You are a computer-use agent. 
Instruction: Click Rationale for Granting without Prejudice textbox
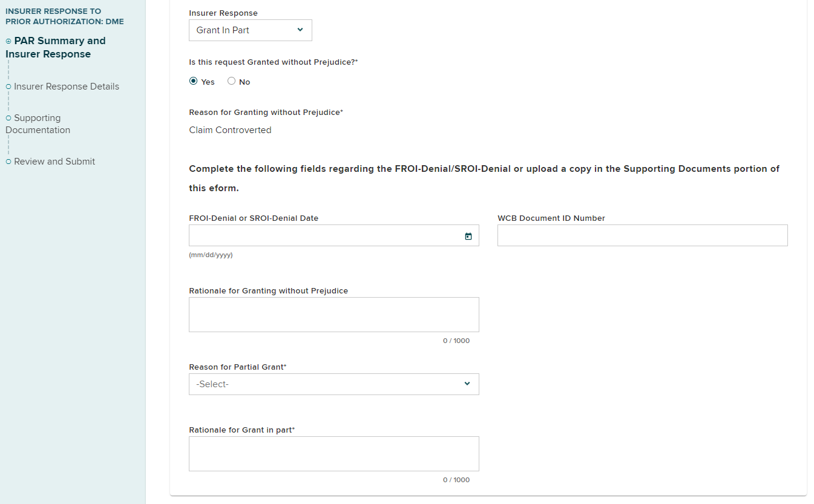point(333,315)
